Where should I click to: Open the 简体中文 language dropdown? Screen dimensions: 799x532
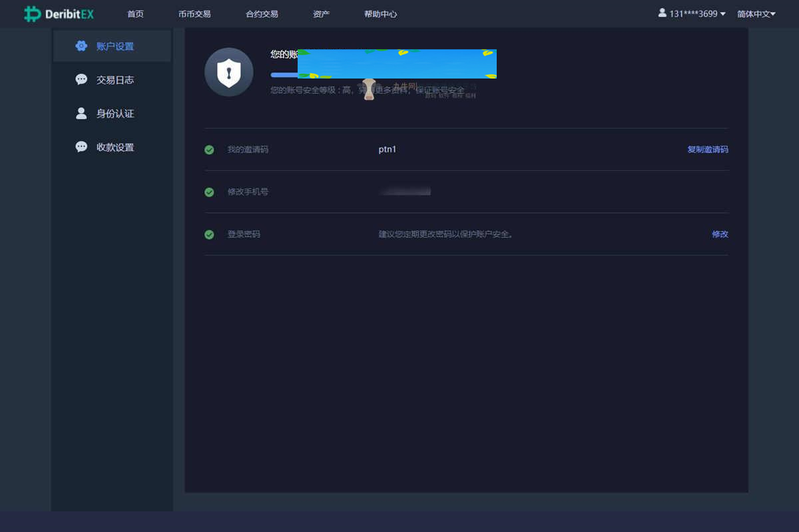(x=756, y=13)
